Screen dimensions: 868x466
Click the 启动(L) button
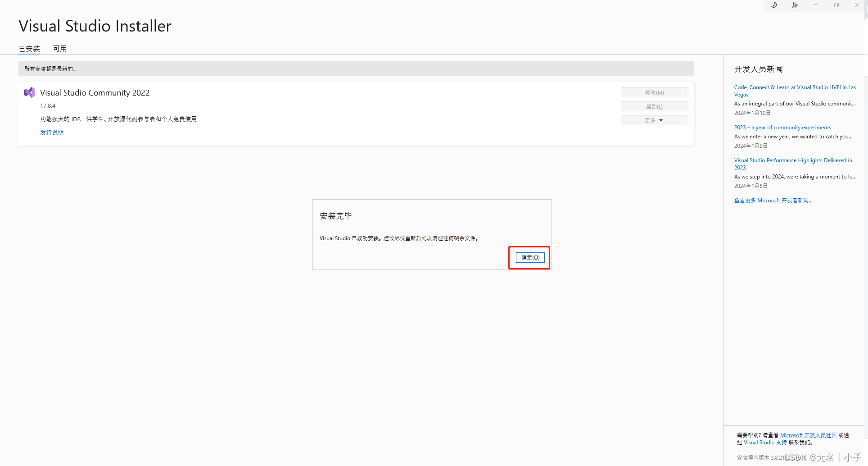(x=654, y=106)
